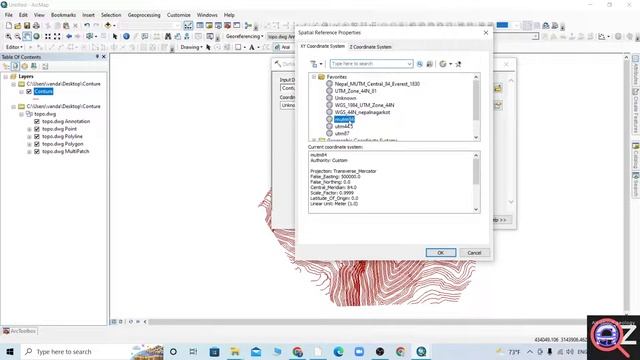
Task: Click List By Selection icon
Action: [34, 66]
